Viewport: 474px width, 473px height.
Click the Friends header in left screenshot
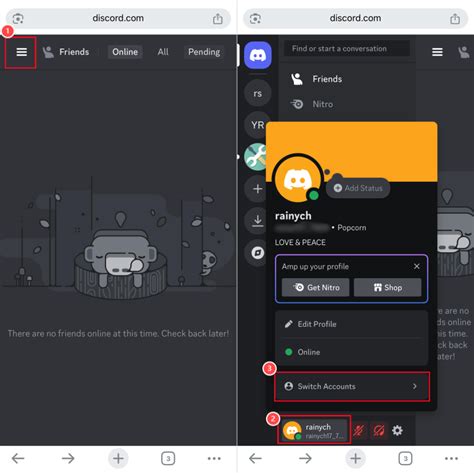pos(66,52)
